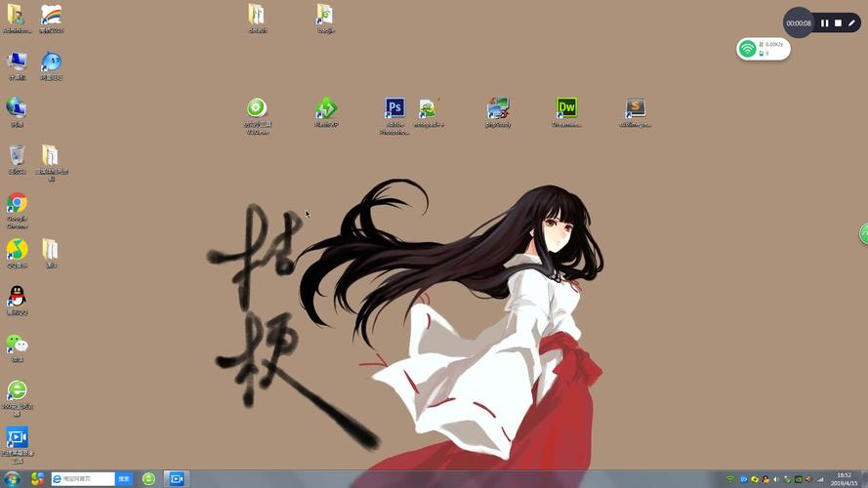Open the Administrator user folder icon
The image size is (868, 488).
(x=17, y=18)
